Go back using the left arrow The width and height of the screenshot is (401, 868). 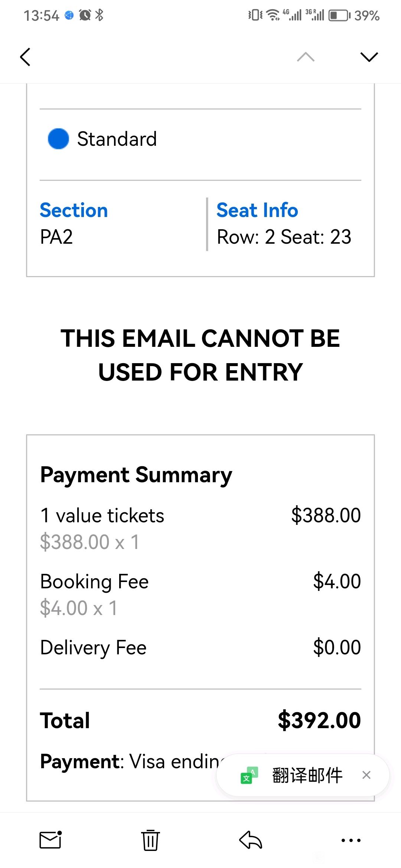point(25,57)
